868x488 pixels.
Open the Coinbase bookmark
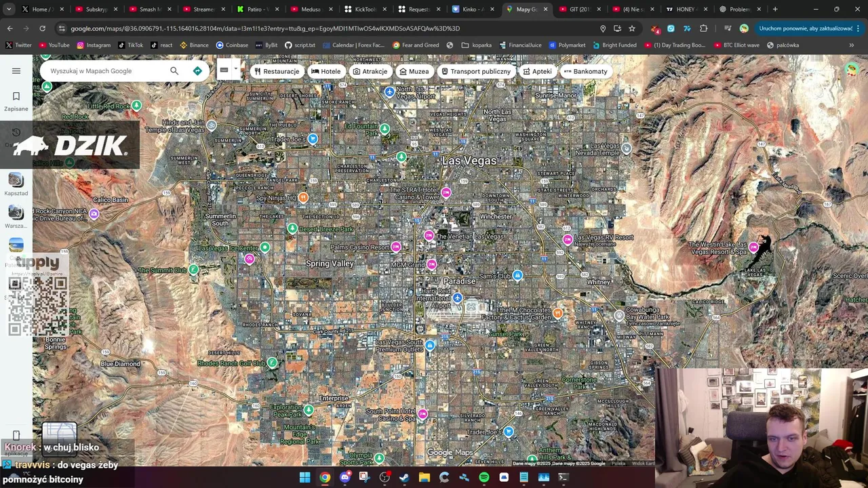pos(232,45)
